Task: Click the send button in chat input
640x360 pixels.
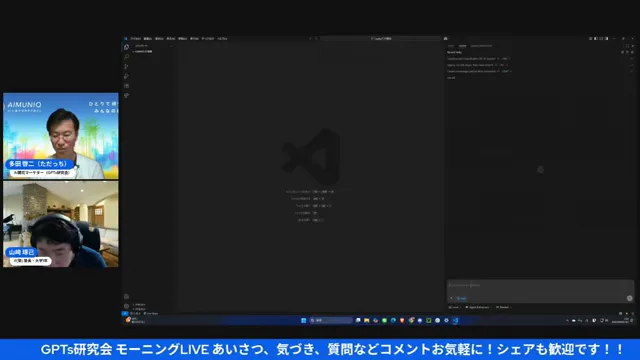Action: (x=629, y=298)
